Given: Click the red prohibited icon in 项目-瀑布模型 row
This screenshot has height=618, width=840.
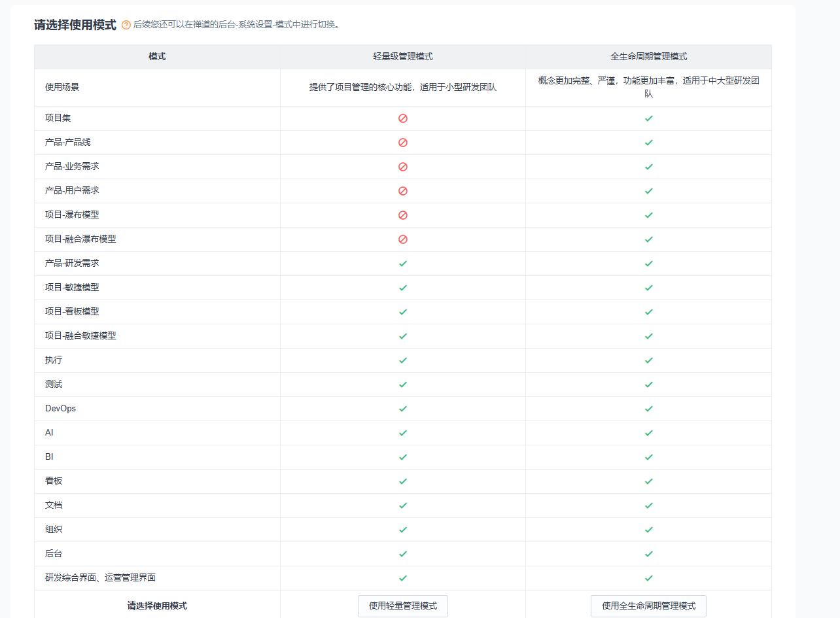Looking at the screenshot, I should (403, 215).
